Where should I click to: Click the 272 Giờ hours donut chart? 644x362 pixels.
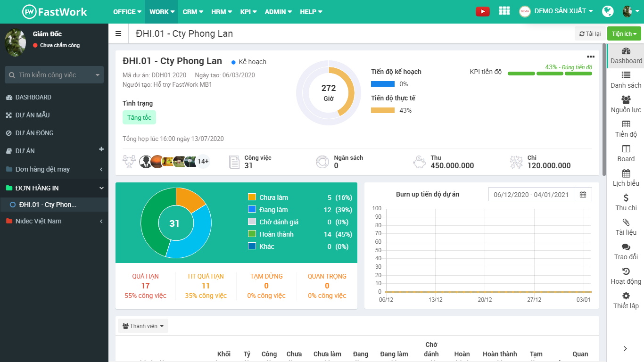tap(329, 93)
